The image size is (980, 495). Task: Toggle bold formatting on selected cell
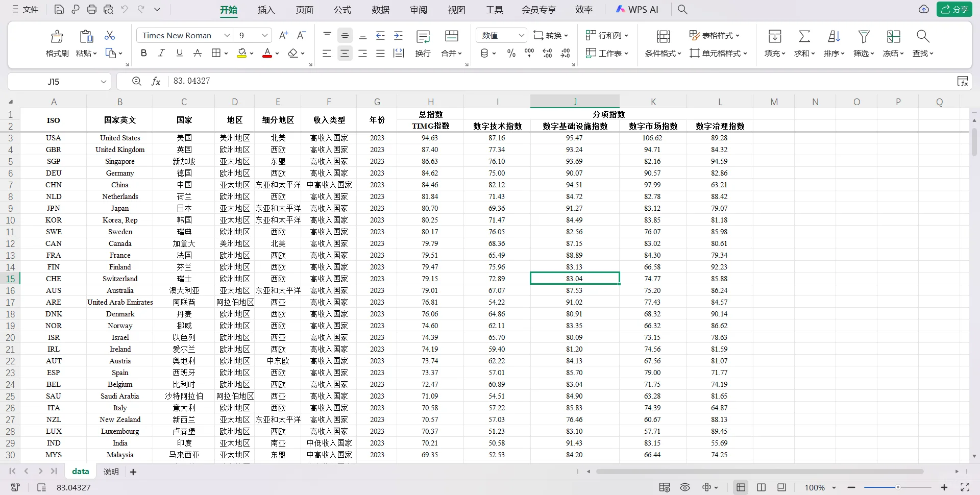point(143,53)
